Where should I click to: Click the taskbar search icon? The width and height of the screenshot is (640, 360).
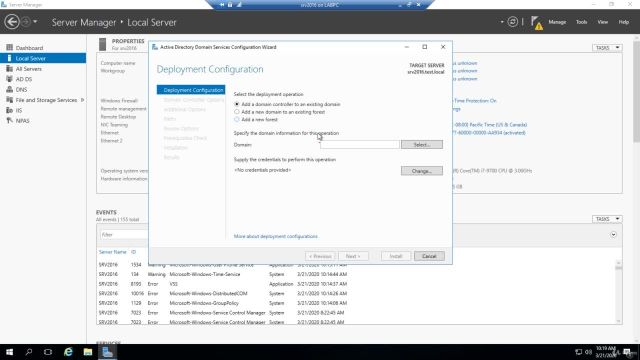(29, 352)
